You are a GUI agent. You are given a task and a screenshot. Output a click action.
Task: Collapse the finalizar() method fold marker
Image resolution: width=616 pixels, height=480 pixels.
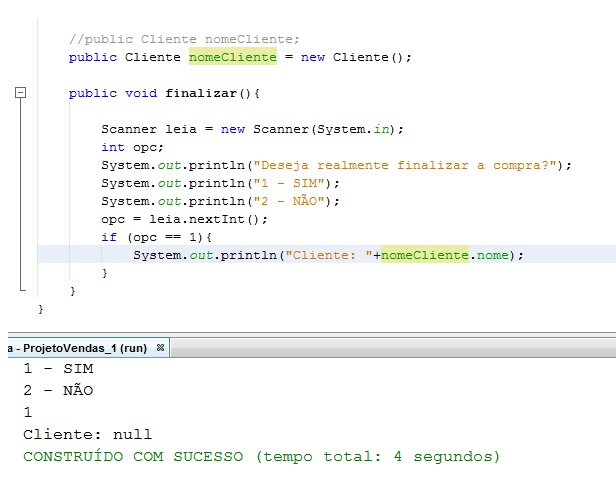20,93
